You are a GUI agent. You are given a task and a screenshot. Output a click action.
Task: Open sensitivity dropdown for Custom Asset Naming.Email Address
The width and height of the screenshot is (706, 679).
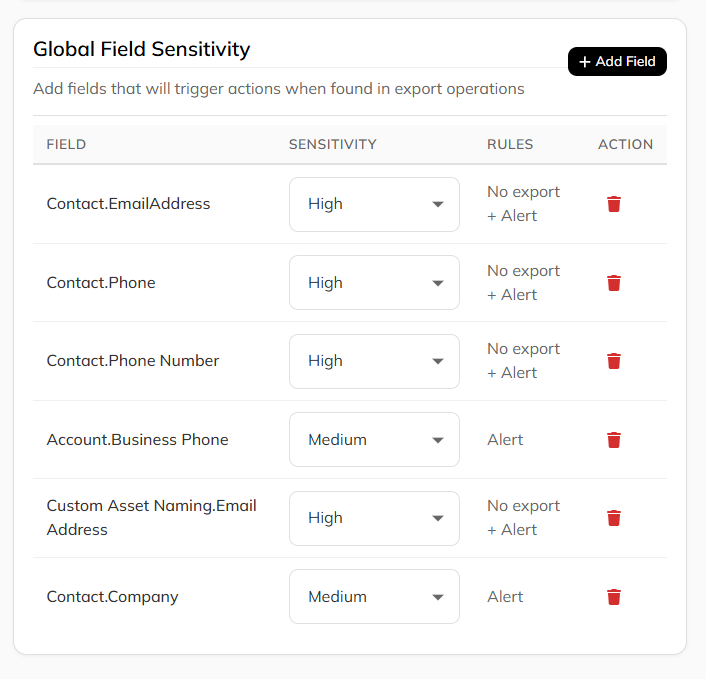374,518
